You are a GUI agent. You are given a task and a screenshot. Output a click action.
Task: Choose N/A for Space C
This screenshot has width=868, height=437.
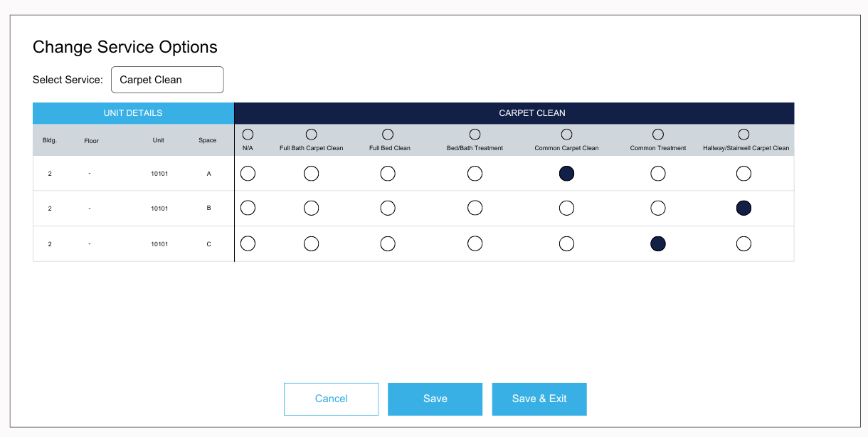point(248,243)
